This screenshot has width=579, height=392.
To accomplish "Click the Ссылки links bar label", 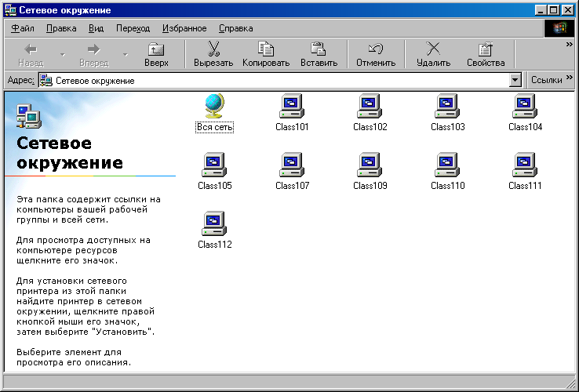I will (546, 80).
